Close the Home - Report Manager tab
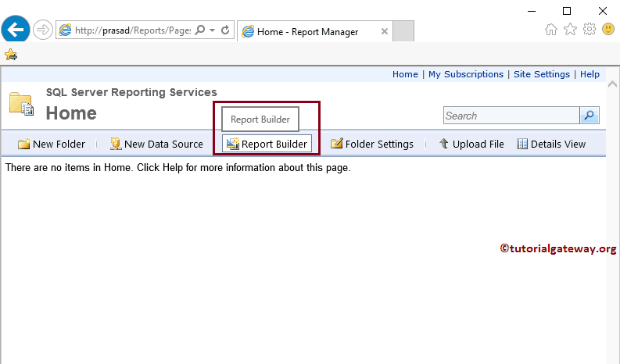The width and height of the screenshot is (620, 364). (x=385, y=31)
